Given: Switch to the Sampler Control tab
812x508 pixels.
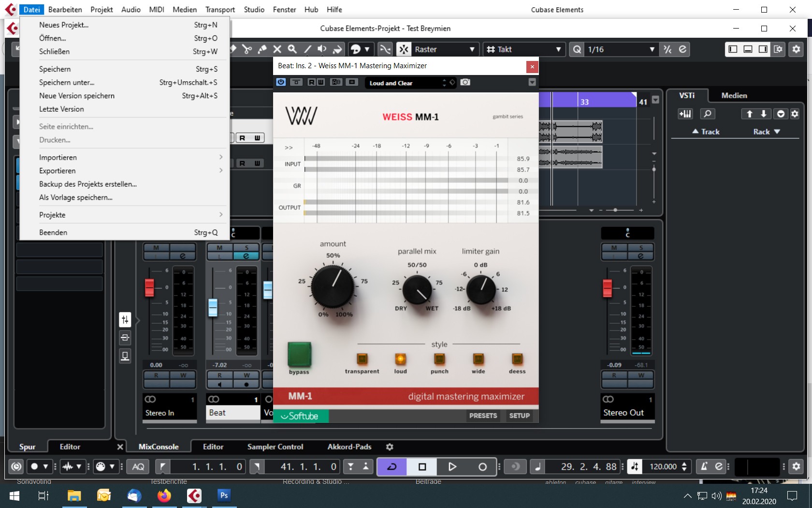Looking at the screenshot, I should click(x=275, y=447).
